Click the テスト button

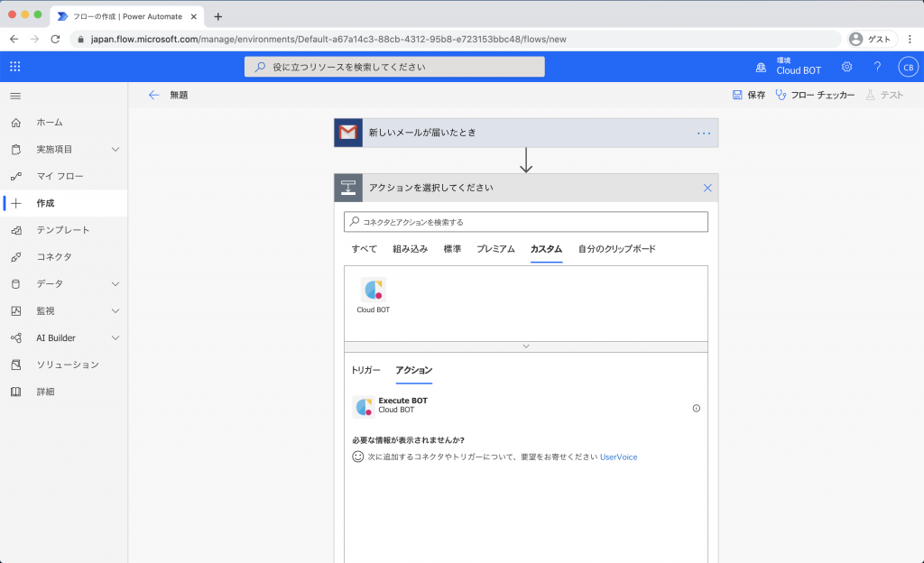pyautogui.click(x=884, y=95)
